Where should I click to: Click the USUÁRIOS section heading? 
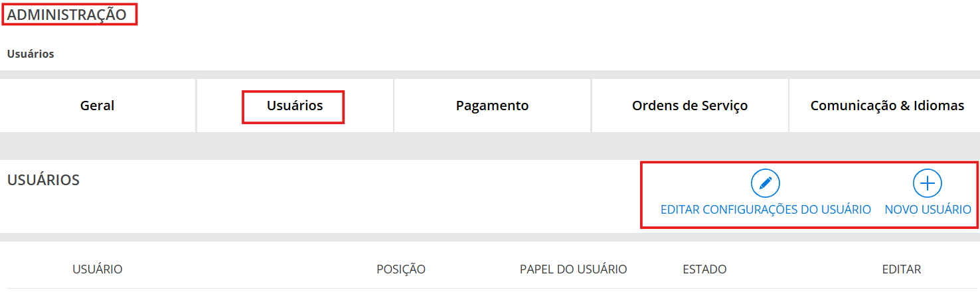(43, 180)
